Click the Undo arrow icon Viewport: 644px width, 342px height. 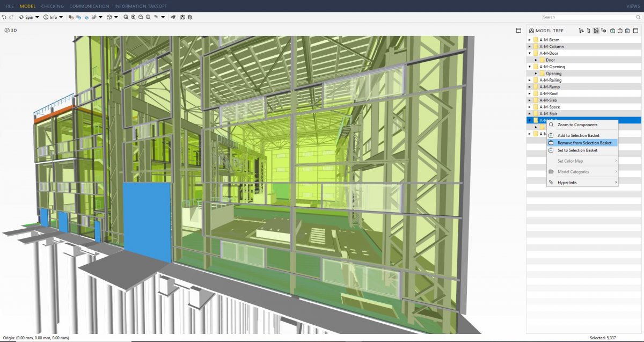(4, 17)
